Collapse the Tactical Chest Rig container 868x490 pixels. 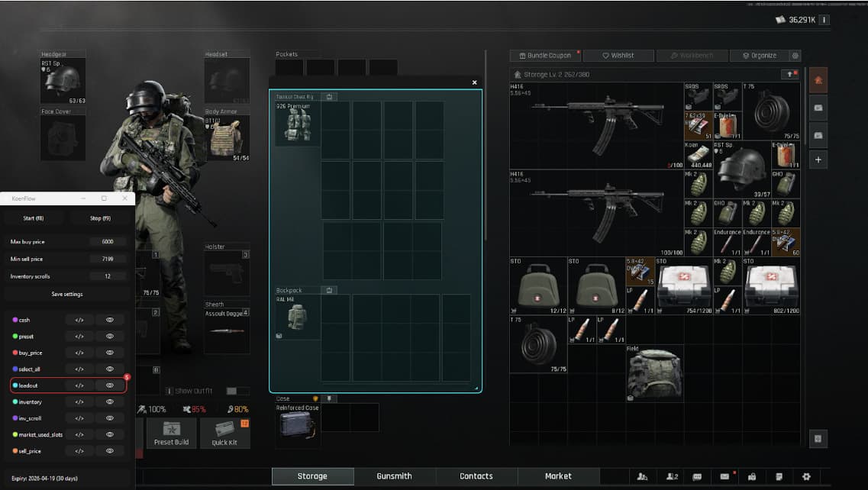329,97
